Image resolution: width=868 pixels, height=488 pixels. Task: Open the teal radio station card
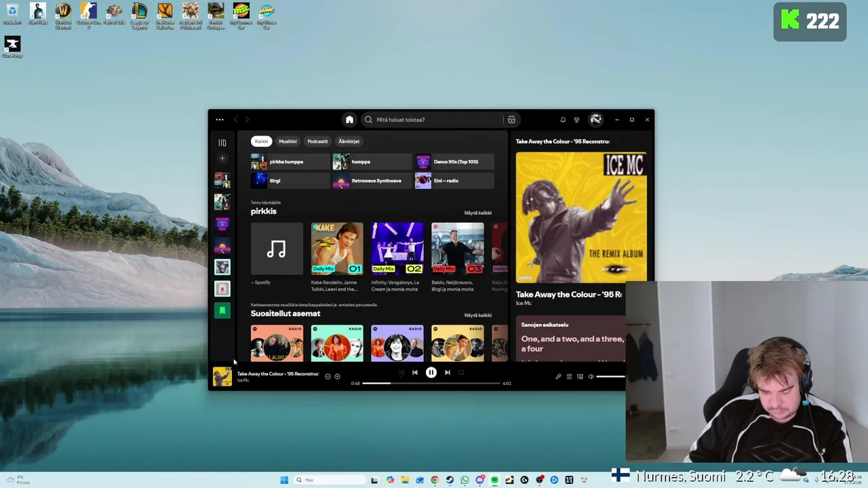click(x=337, y=343)
